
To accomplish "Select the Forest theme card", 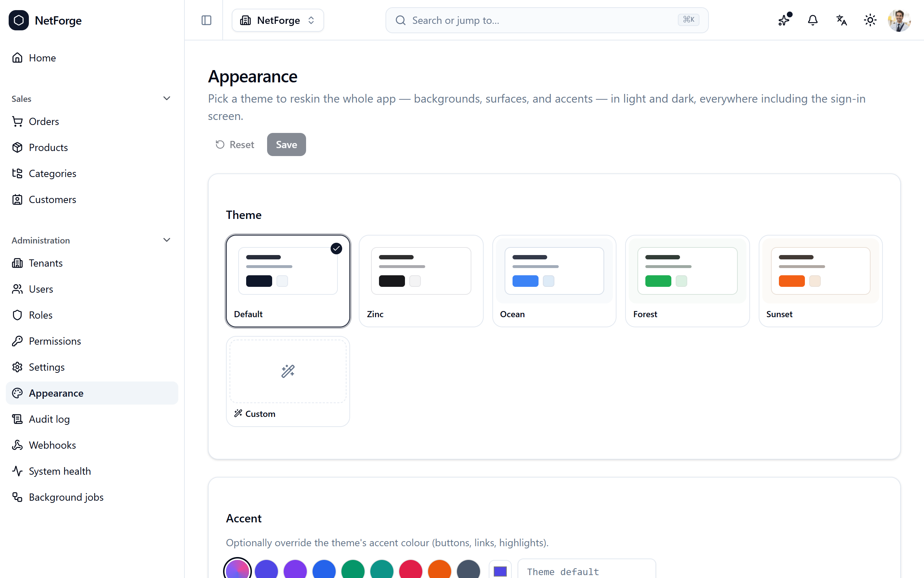I will point(687,281).
